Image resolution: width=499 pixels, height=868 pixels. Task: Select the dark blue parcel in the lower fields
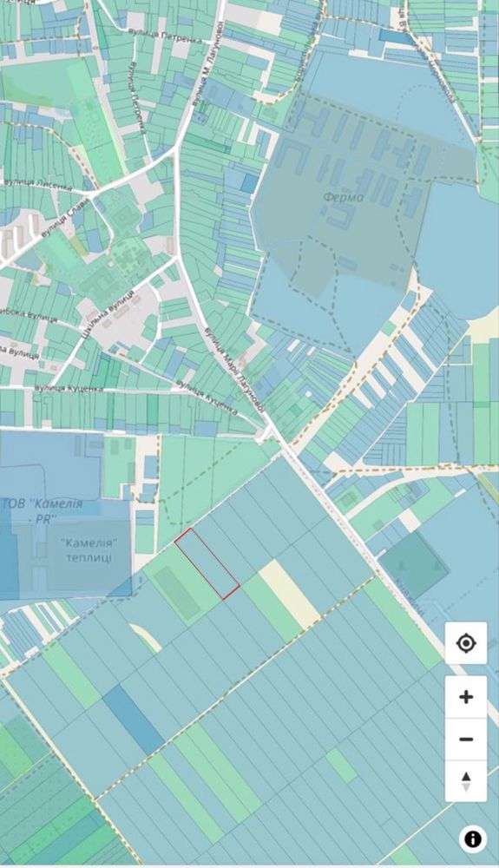(x=134, y=720)
